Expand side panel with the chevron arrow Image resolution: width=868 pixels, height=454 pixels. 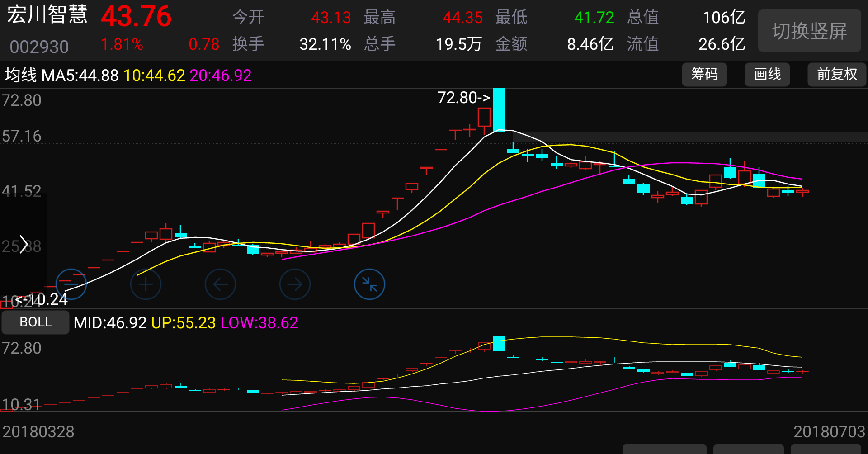point(24,245)
